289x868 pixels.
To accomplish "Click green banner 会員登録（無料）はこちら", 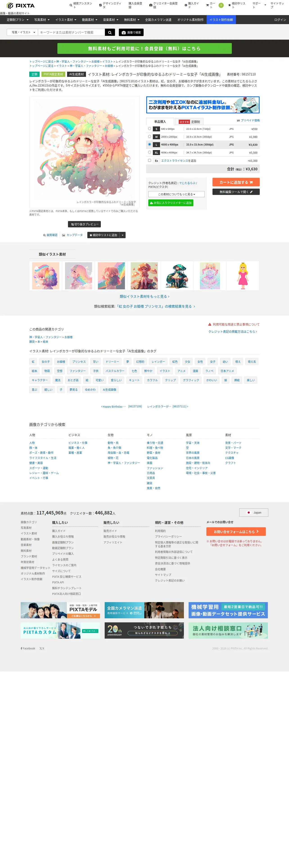I will click(144, 48).
